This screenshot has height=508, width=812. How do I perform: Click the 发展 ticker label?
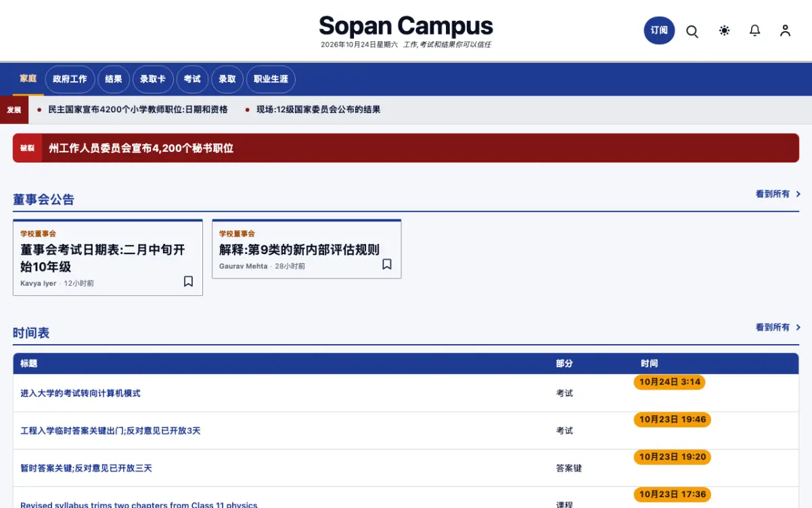(14, 110)
